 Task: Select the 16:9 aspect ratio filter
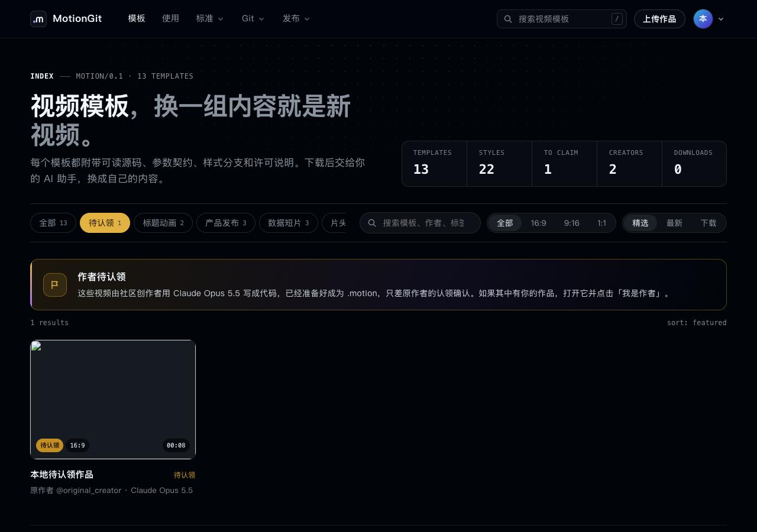tap(538, 223)
